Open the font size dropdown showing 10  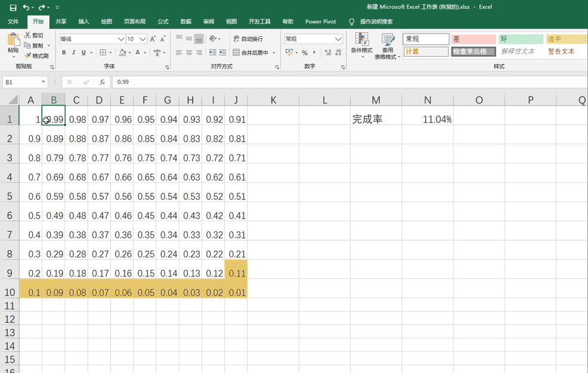tap(143, 39)
